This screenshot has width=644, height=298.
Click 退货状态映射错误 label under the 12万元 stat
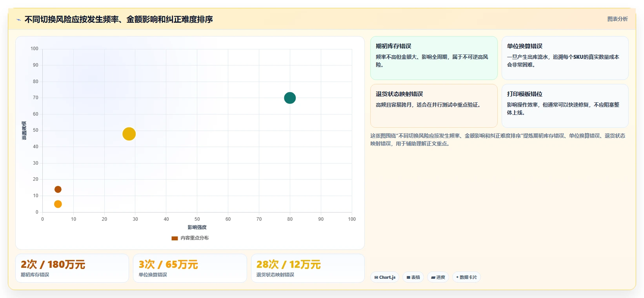coord(275,275)
